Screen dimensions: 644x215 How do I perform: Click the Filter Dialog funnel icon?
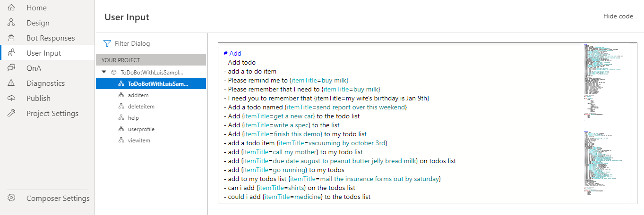click(x=107, y=43)
